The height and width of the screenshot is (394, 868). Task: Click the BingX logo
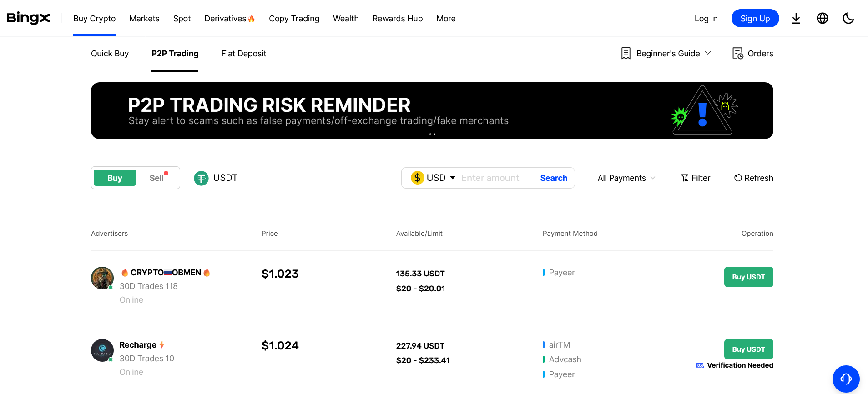(28, 18)
